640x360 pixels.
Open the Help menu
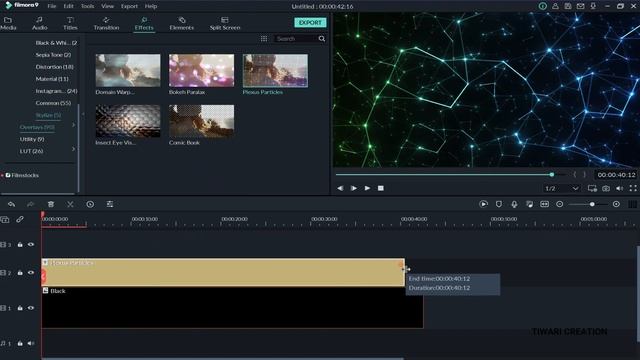(151, 6)
